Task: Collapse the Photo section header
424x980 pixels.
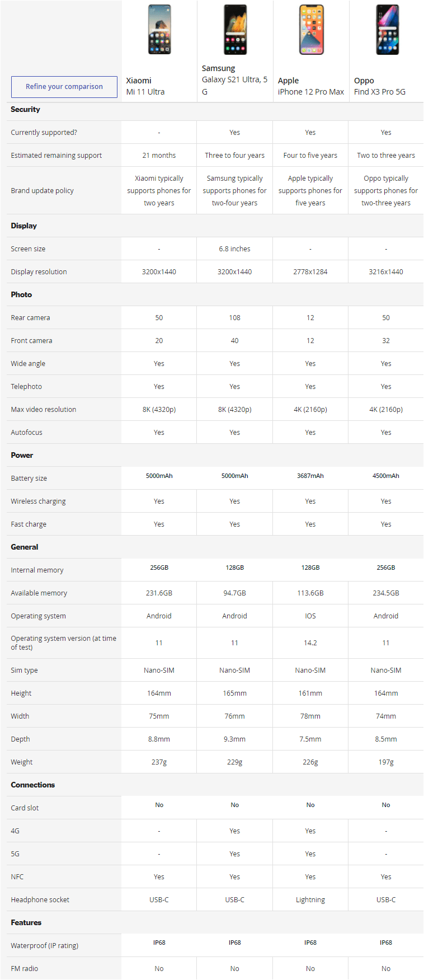Action: tap(215, 294)
